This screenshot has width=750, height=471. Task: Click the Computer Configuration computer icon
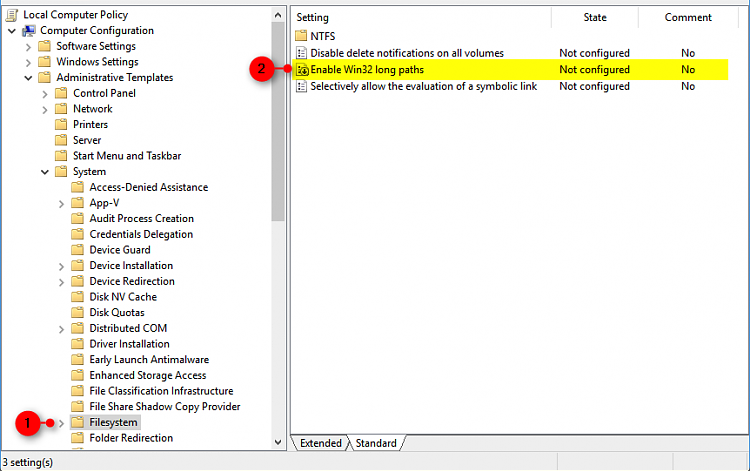29,31
